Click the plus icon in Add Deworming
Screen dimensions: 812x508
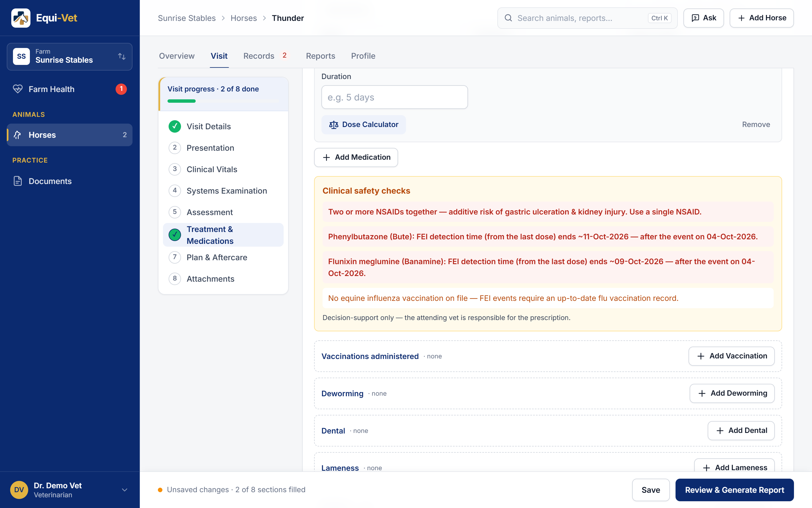(x=702, y=393)
